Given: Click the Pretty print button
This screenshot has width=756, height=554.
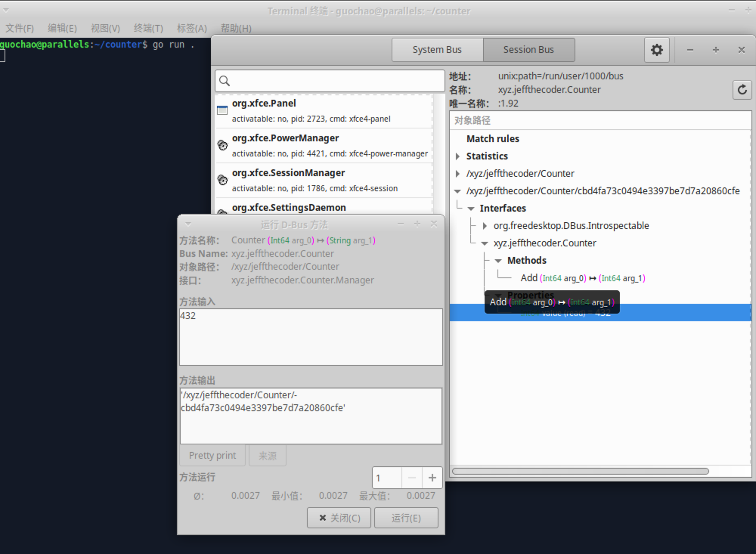Looking at the screenshot, I should pos(212,455).
